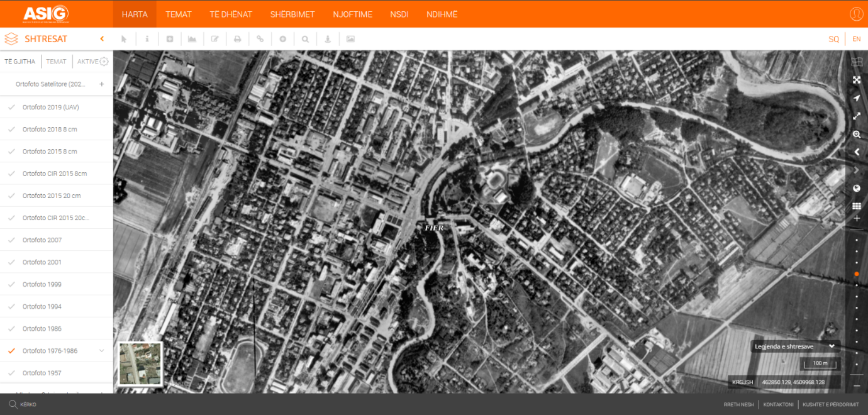868x415 pixels.
Task: Click the locate me arrow icon
Action: (x=856, y=98)
